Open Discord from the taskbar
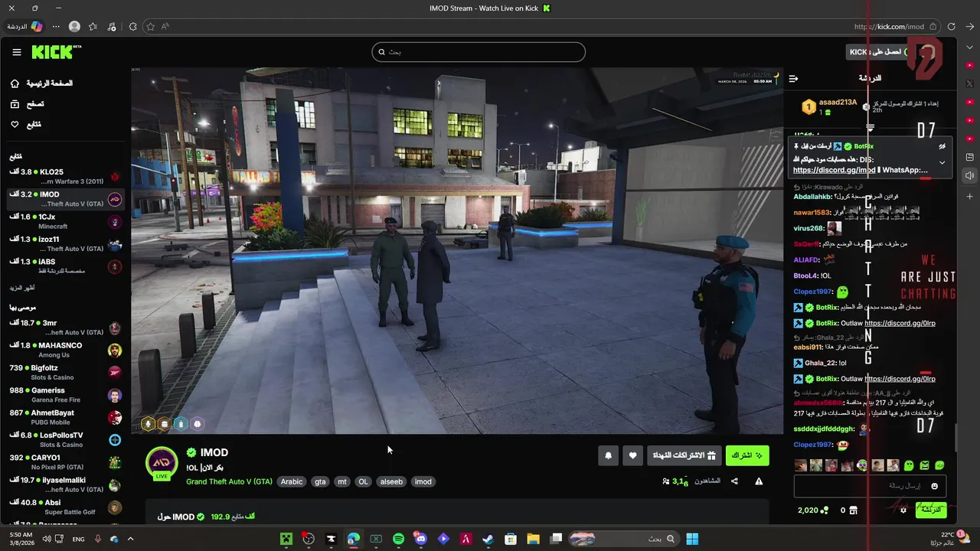 [x=420, y=539]
